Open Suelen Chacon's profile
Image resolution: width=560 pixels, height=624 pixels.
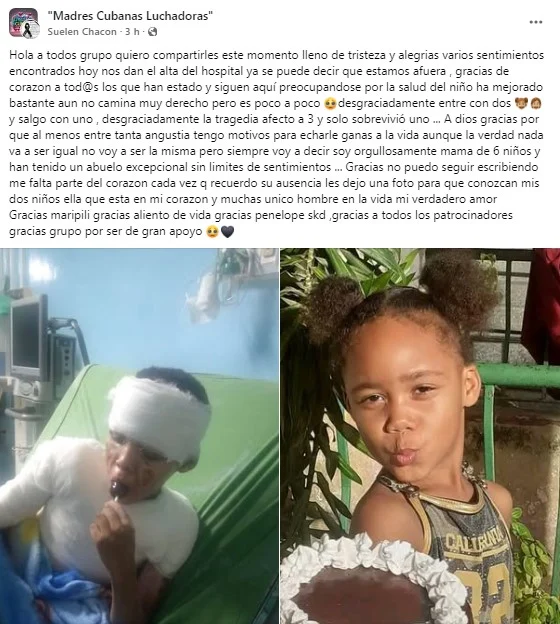pos(82,32)
